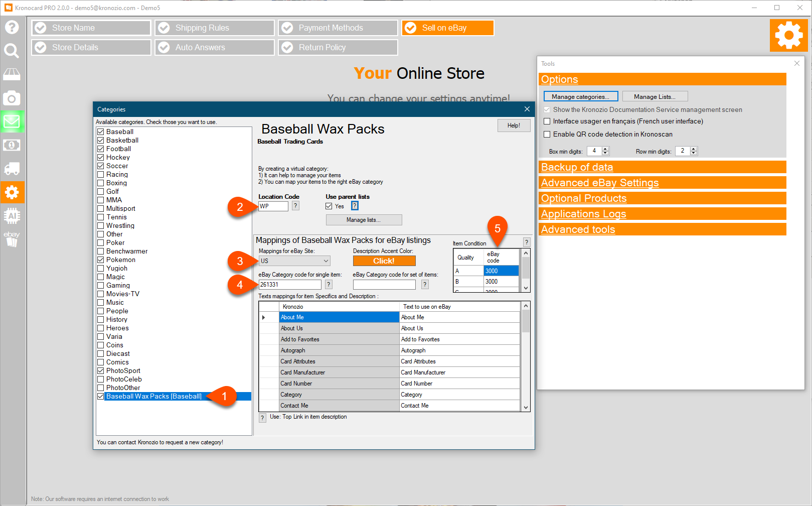This screenshot has width=812, height=506.
Task: Increase Row min digits spinner
Action: click(x=694, y=149)
